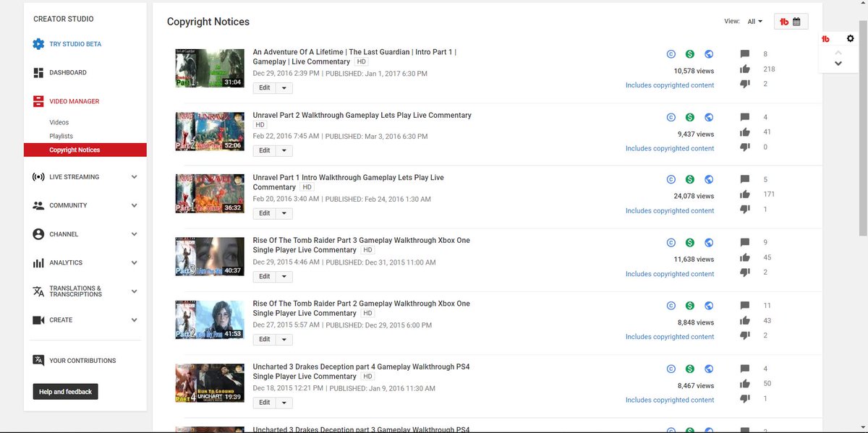The width and height of the screenshot is (868, 433).
Task: Click comments icon for Last Guardian video
Action: 745,54
